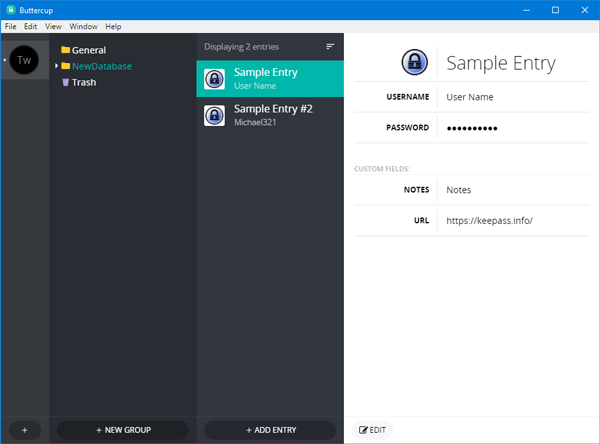The image size is (600, 444).
Task: Click the NewDatabase folder icon
Action: (65, 66)
